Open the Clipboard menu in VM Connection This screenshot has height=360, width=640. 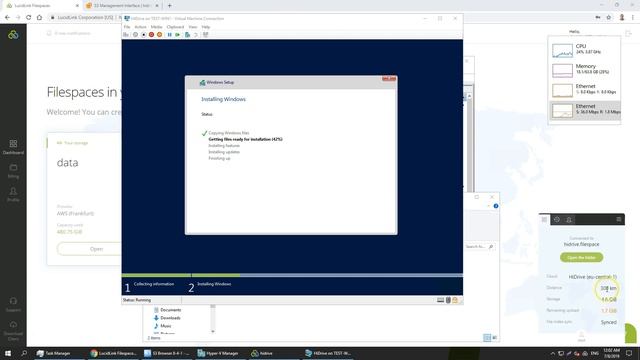pos(175,27)
